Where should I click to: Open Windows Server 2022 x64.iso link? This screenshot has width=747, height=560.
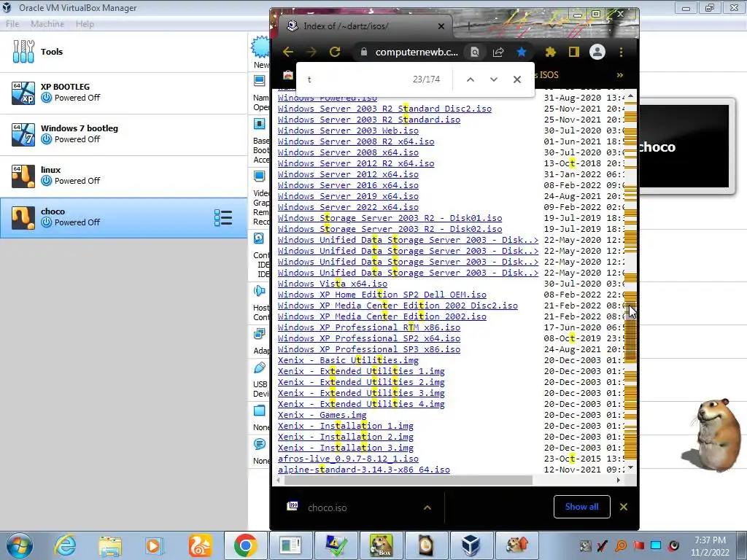348,207
